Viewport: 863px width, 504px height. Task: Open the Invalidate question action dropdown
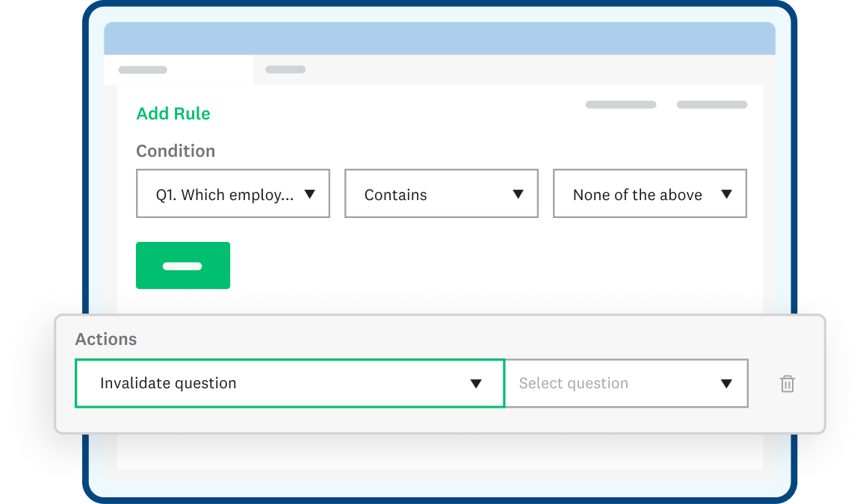coord(290,383)
